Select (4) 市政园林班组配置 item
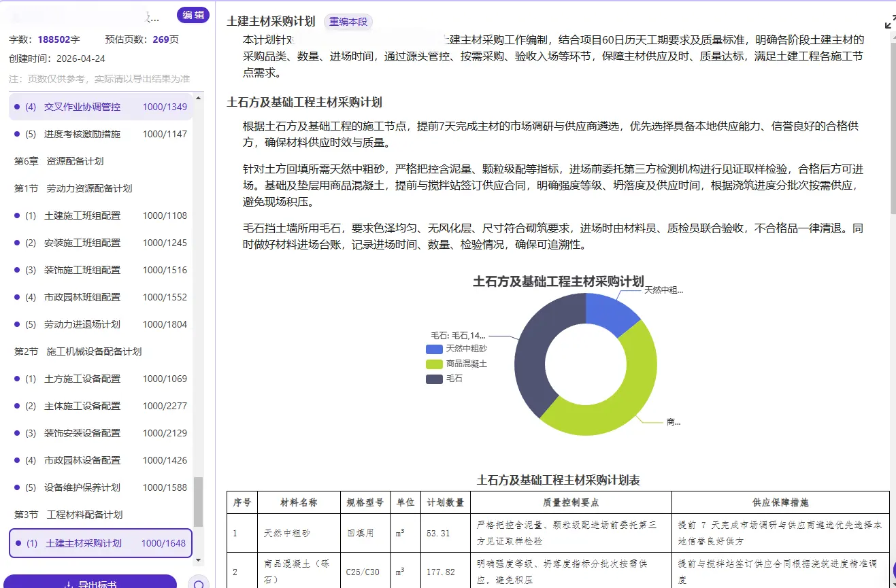 101,297
